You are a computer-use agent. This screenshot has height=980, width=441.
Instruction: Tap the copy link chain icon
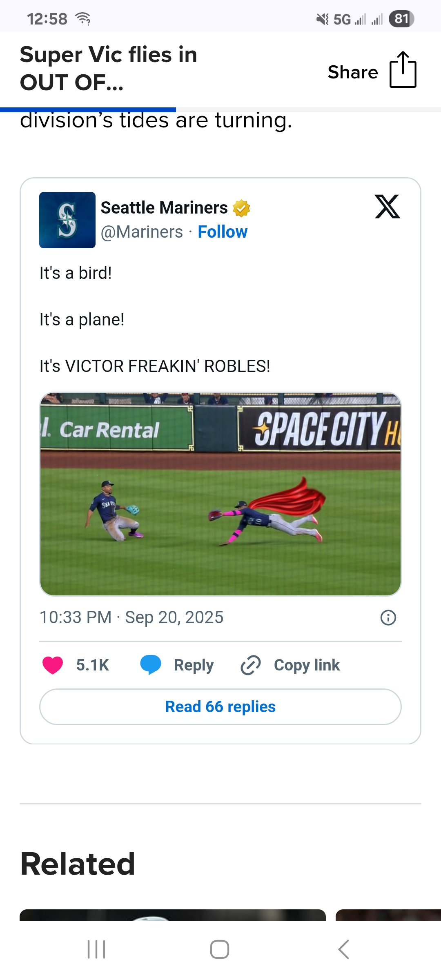(251, 665)
